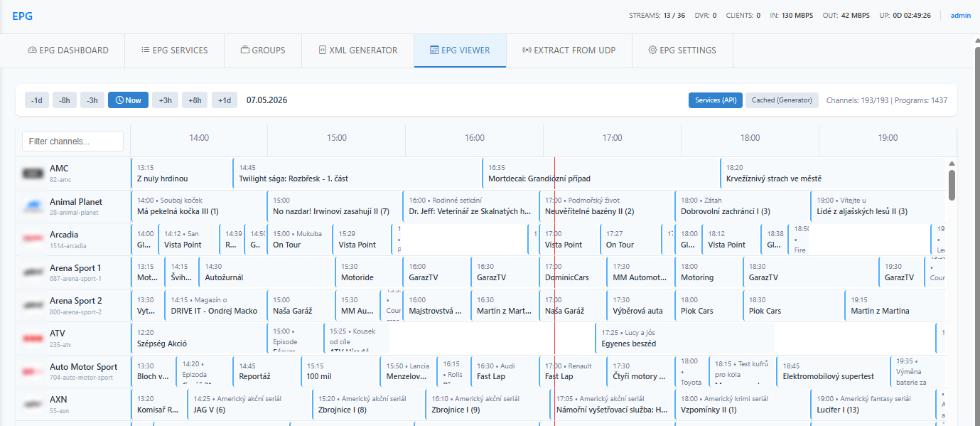
Task: Open the 14:30 Autožurnál program
Action: (266, 272)
